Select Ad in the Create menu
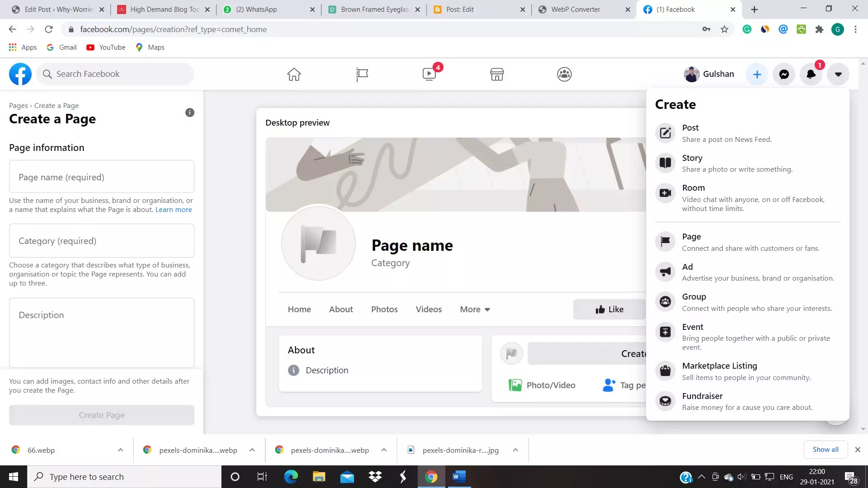 pyautogui.click(x=747, y=272)
